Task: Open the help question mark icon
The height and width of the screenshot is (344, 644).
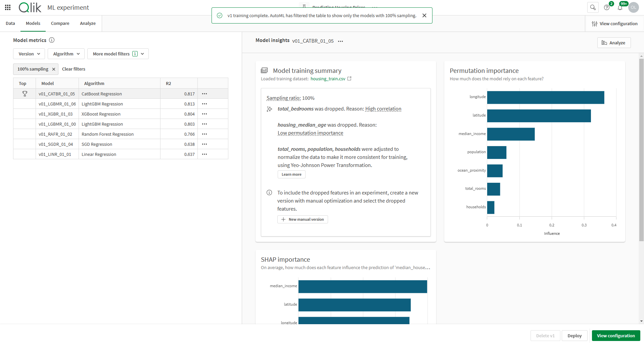Action: [606, 7]
